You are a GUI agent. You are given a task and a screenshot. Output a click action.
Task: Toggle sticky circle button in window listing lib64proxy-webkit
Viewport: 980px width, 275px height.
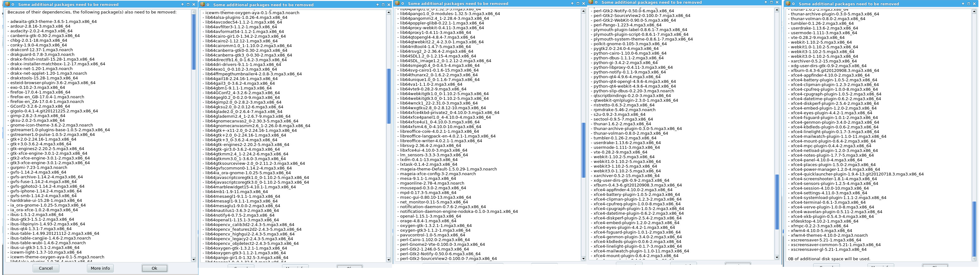[403, 3]
